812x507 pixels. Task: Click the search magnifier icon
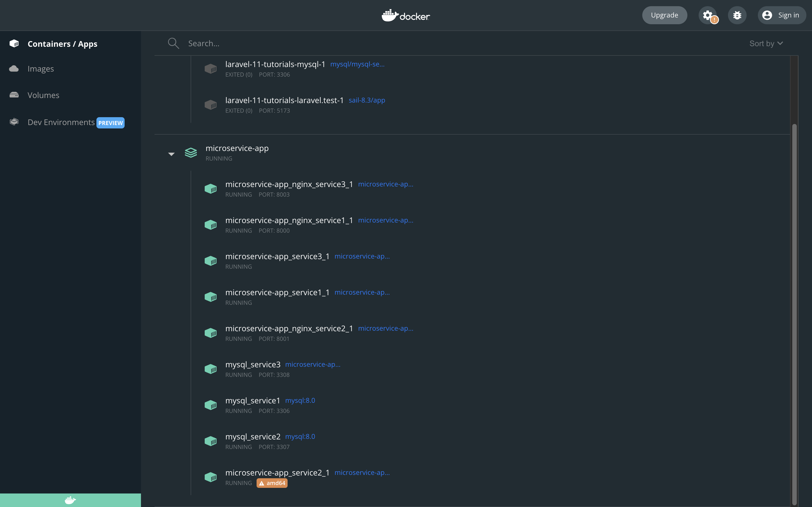pos(173,43)
